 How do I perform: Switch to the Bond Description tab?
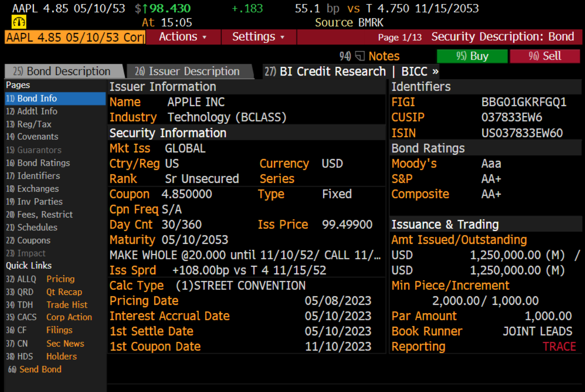pos(64,72)
